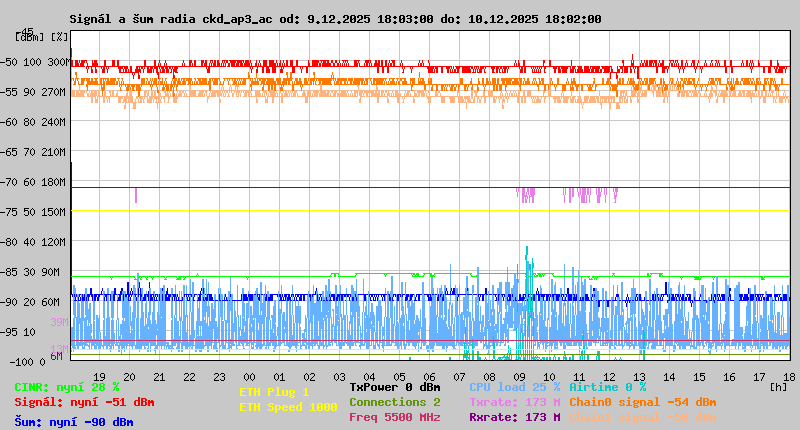Select the faint Chain1 signal legend label
800x430 pixels.
pyautogui.click(x=643, y=417)
